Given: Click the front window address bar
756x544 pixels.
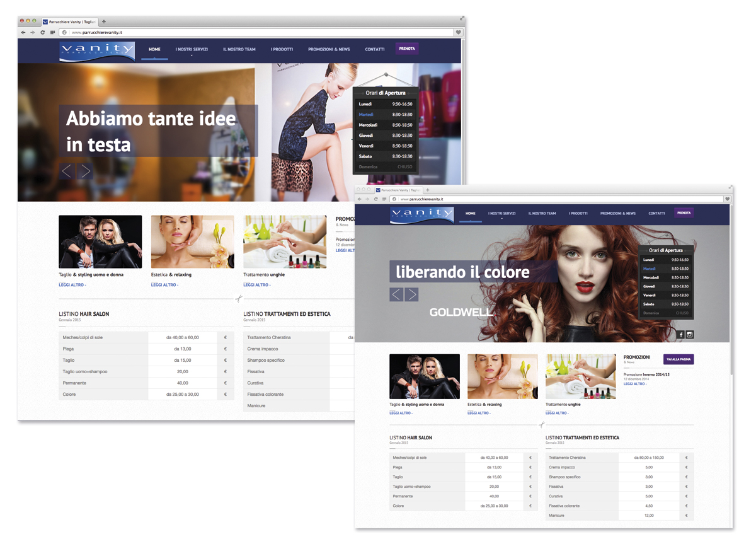Looking at the screenshot, I should pos(556,199).
